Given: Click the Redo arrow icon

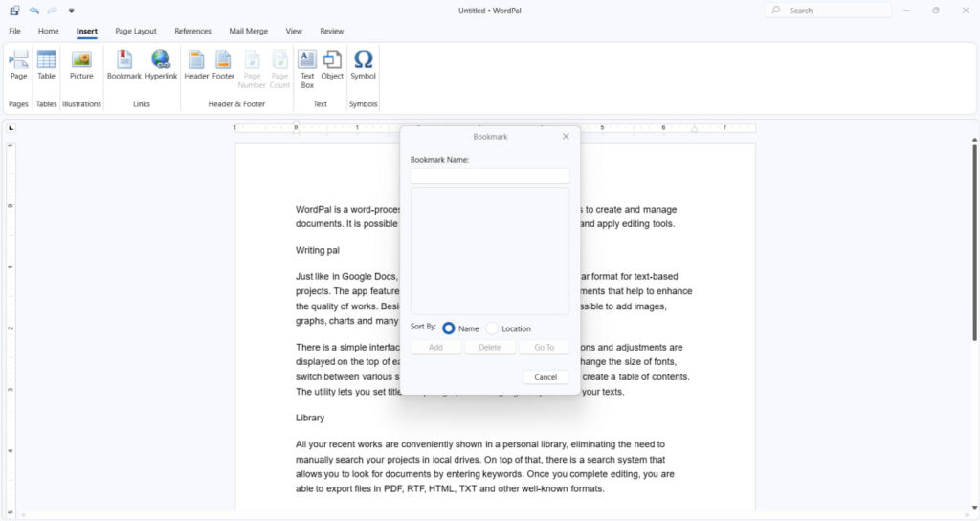Looking at the screenshot, I should click(53, 11).
